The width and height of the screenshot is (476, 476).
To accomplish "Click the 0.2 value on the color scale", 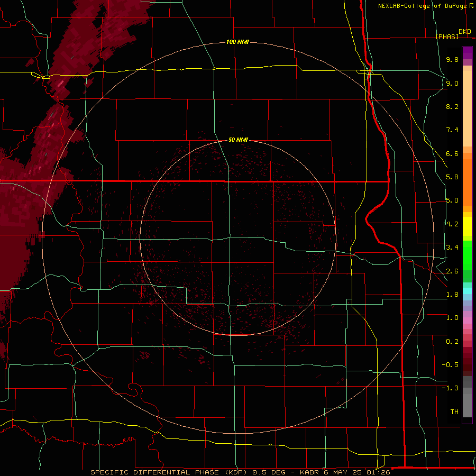I will [452, 342].
